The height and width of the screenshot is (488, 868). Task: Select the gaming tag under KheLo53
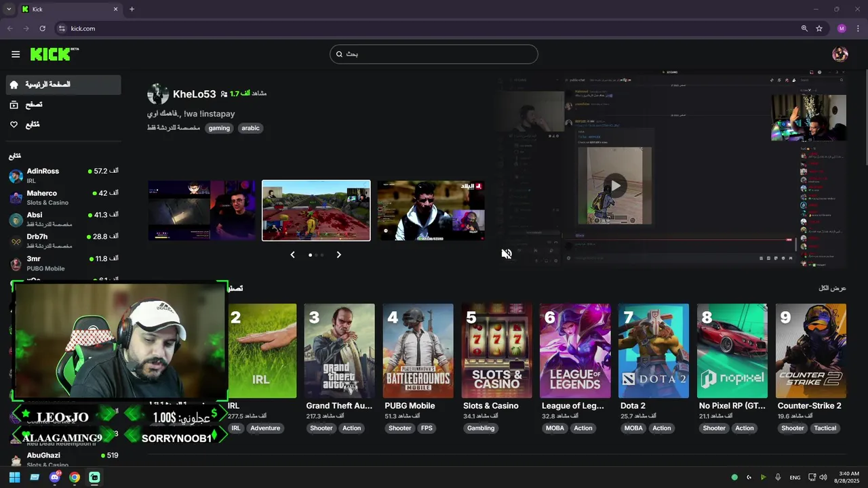pyautogui.click(x=219, y=128)
